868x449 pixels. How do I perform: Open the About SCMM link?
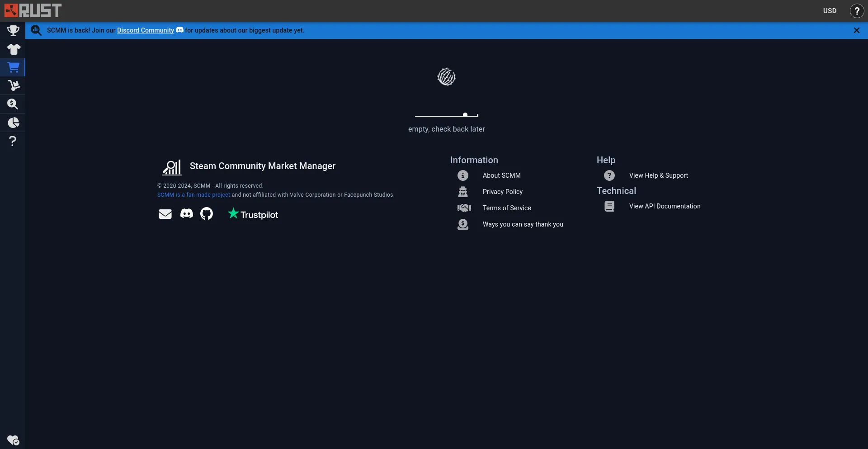[501, 175]
